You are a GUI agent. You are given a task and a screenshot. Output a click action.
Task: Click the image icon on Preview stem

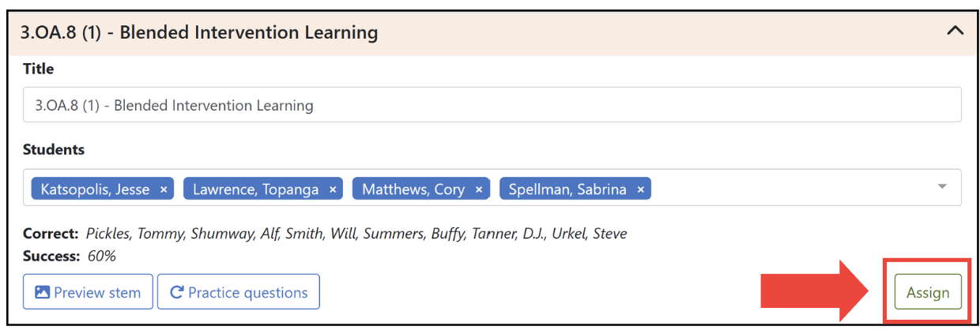[x=43, y=292]
